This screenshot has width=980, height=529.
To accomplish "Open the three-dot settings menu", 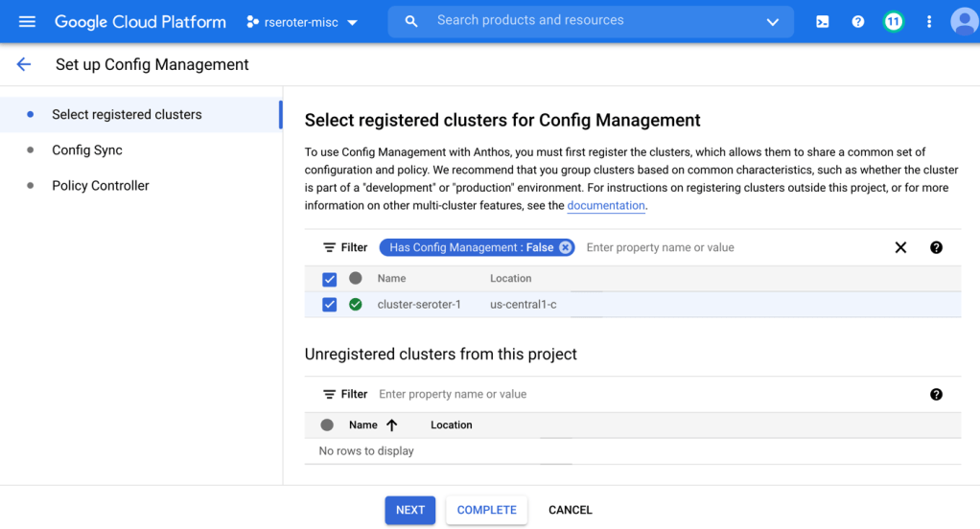I will (x=929, y=21).
